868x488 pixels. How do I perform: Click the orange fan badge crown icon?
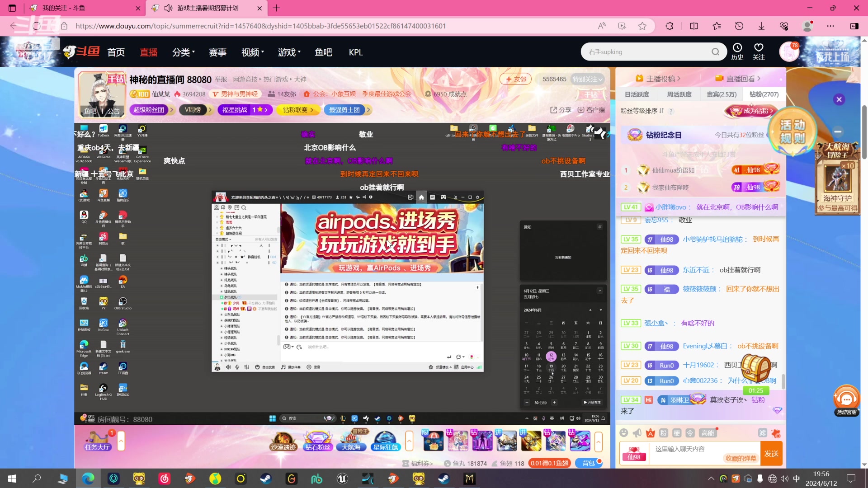coord(650,432)
